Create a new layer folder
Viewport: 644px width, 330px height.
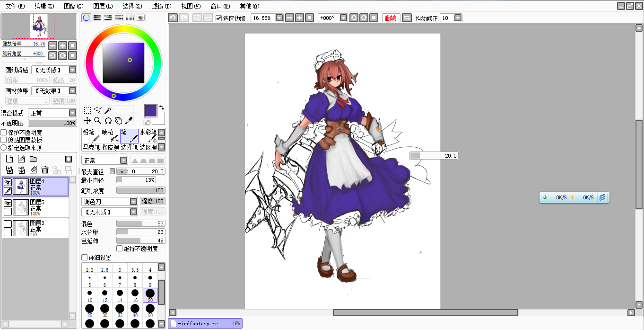point(33,159)
